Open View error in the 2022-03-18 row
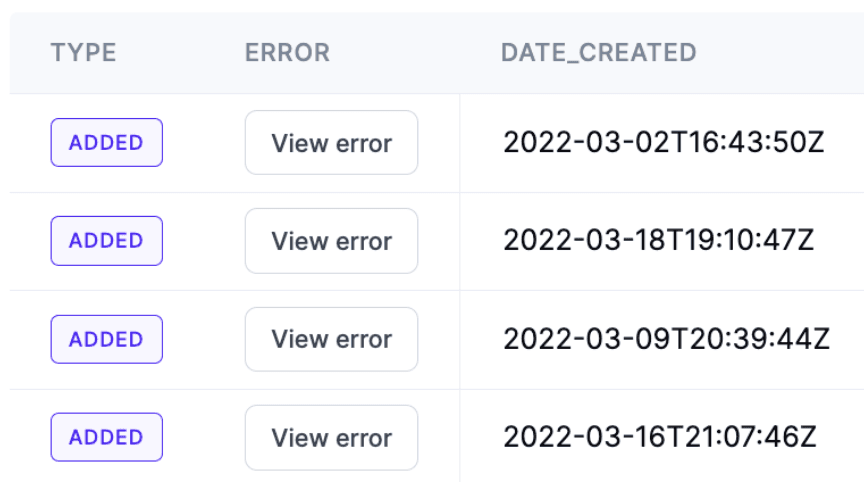The width and height of the screenshot is (864, 482). (x=331, y=241)
